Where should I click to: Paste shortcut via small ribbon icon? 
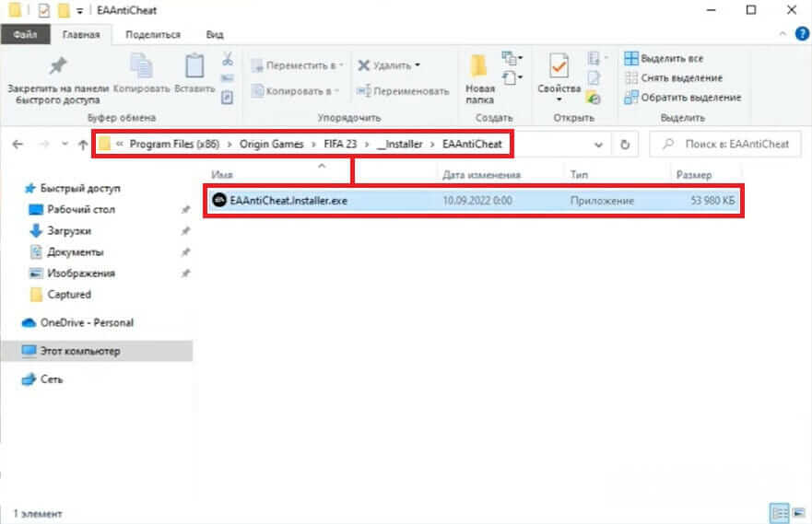pos(228,98)
